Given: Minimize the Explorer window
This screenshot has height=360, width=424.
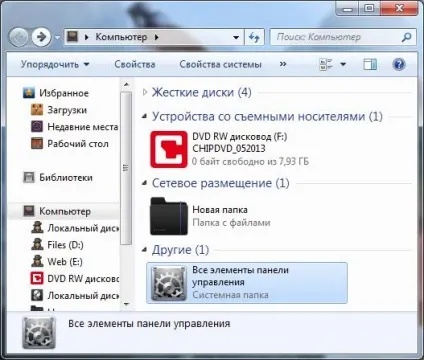Looking at the screenshot, I should coord(347,8).
